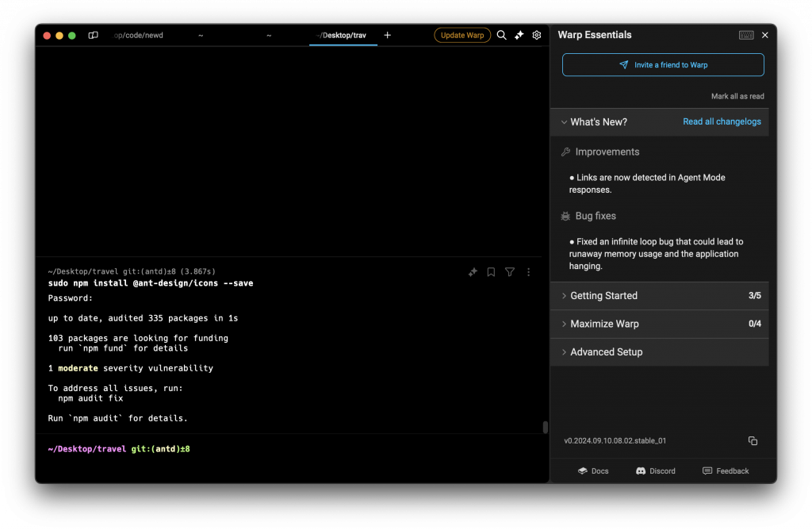Open the Docs link
The height and width of the screenshot is (530, 812).
click(593, 471)
